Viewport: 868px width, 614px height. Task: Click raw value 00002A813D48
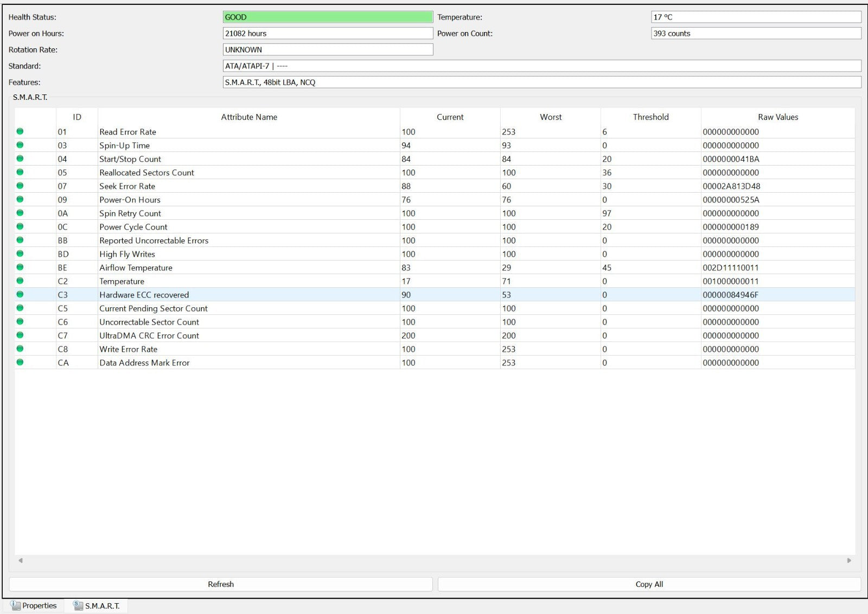(x=731, y=186)
